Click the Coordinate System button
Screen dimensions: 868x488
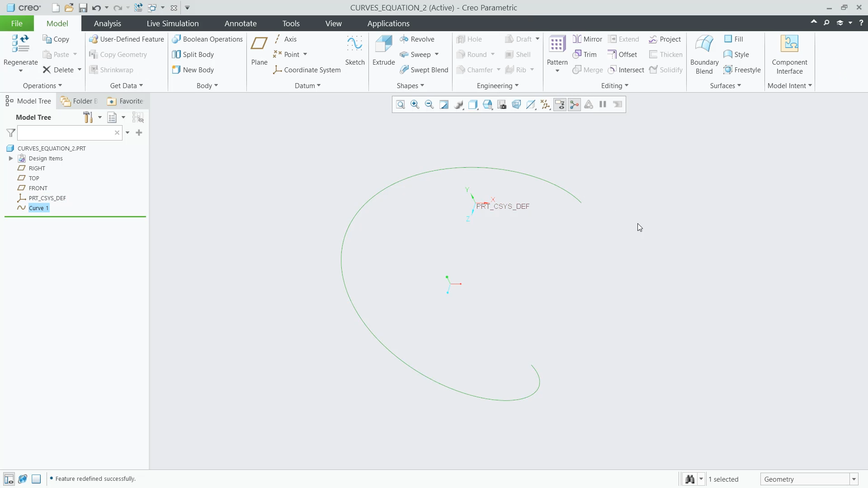point(307,70)
